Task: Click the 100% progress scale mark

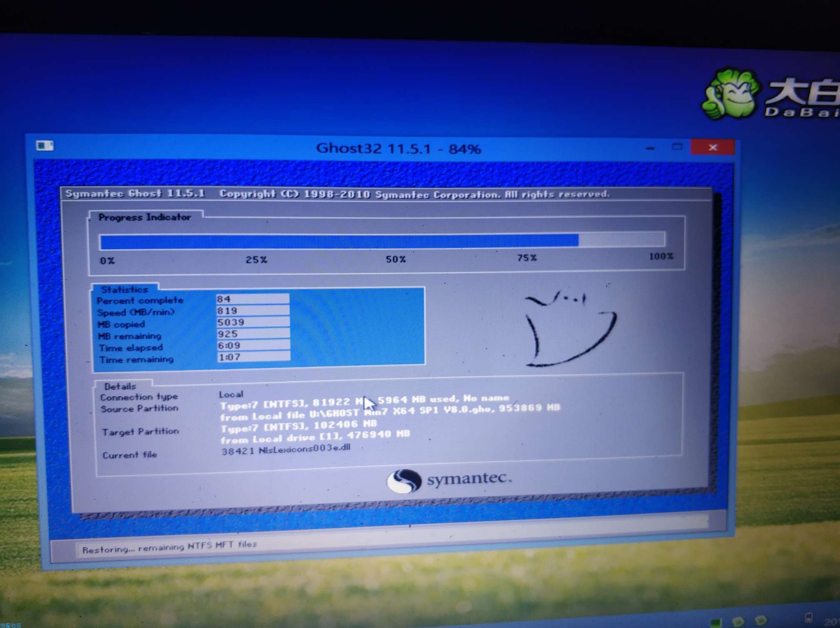Action: point(661,256)
